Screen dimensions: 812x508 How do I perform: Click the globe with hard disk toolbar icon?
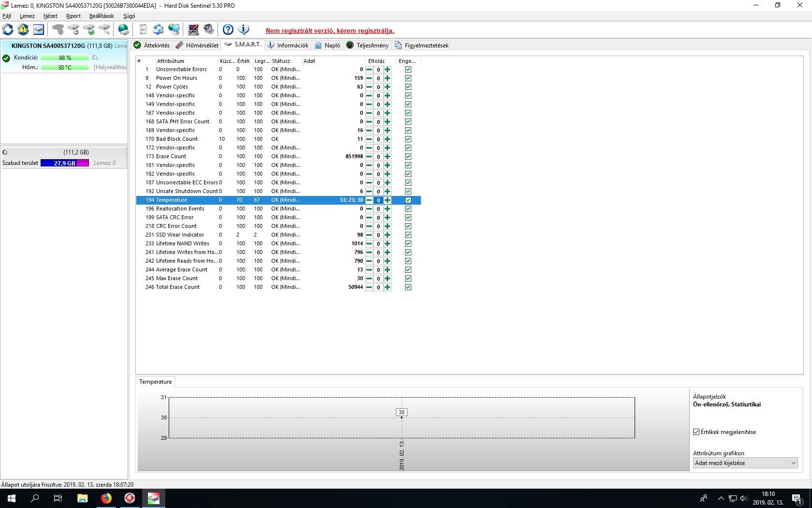[124, 30]
